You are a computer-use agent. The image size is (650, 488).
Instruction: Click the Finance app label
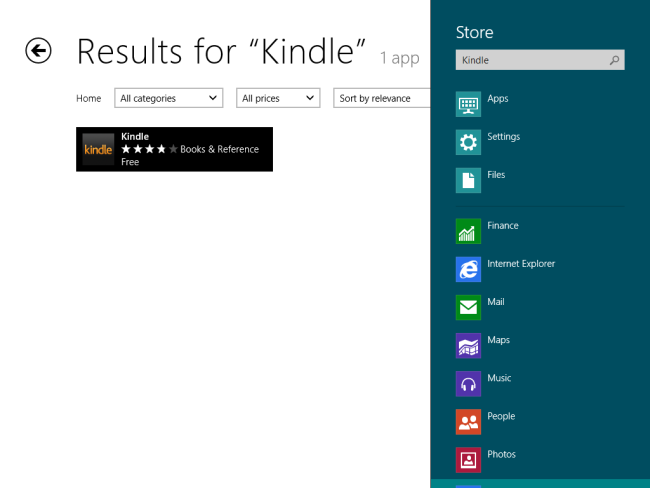tap(503, 226)
